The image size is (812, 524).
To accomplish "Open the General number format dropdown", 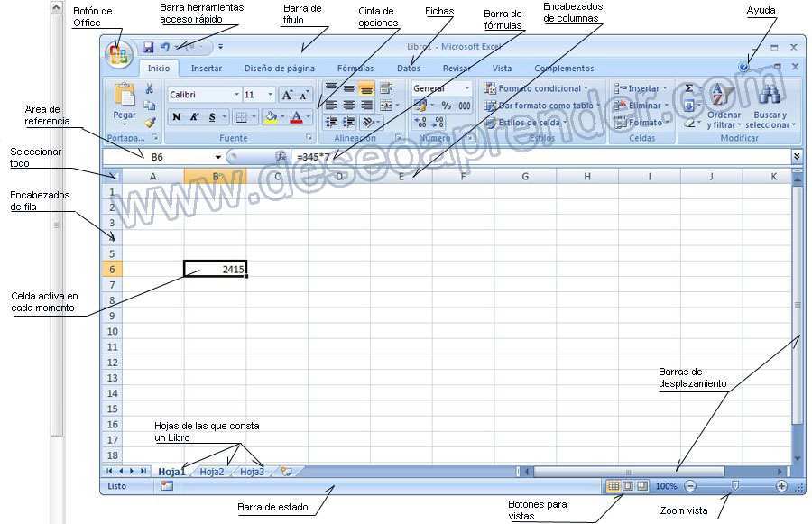I will click(x=466, y=88).
